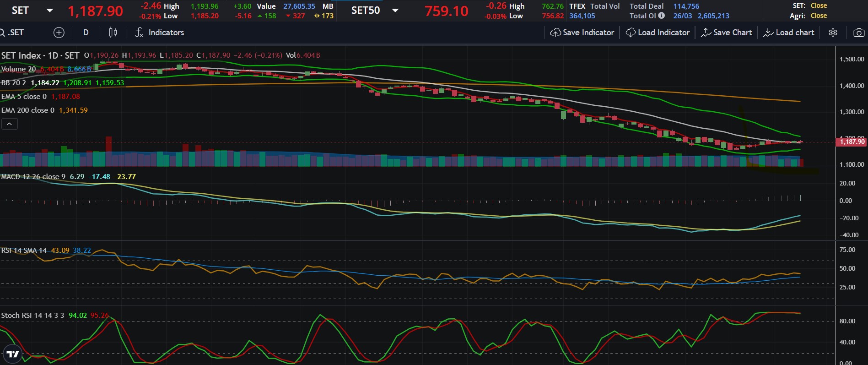Click the Load Indicator cloud download icon
This screenshot has height=365, width=868.
(631, 33)
